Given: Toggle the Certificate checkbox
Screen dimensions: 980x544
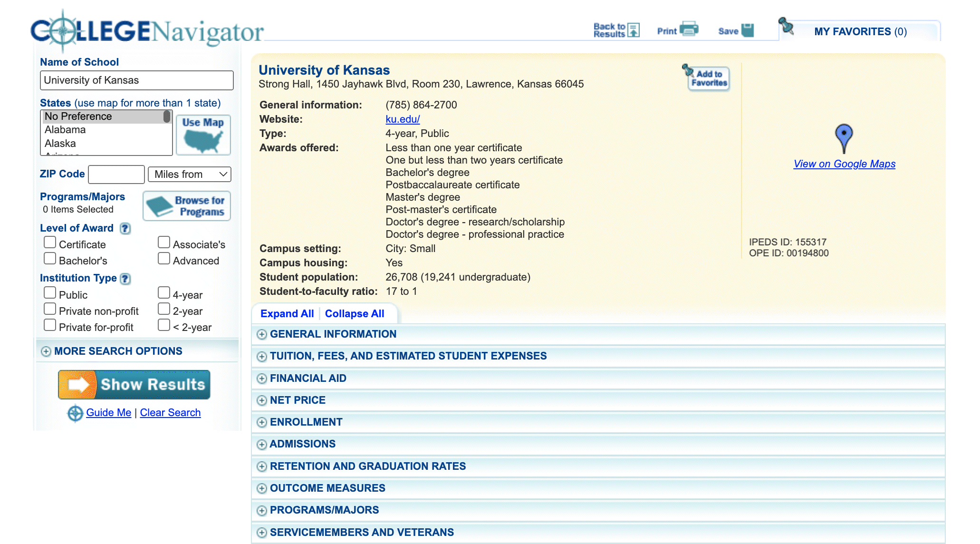Looking at the screenshot, I should coord(50,243).
